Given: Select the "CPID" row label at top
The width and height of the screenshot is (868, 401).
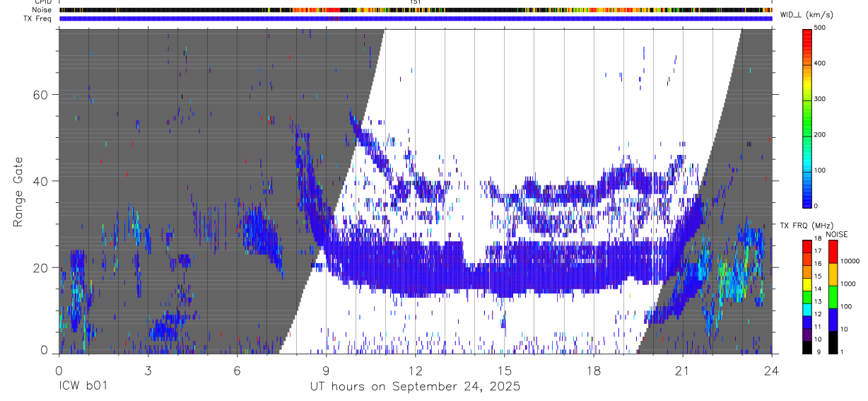Looking at the screenshot, I should coord(42,2).
